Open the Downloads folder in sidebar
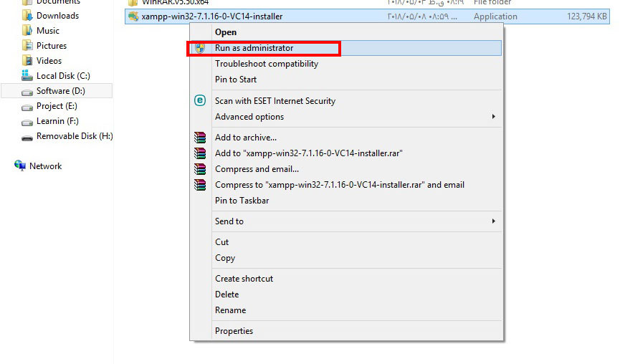Screen dimensions: 625x364 pyautogui.click(x=57, y=16)
